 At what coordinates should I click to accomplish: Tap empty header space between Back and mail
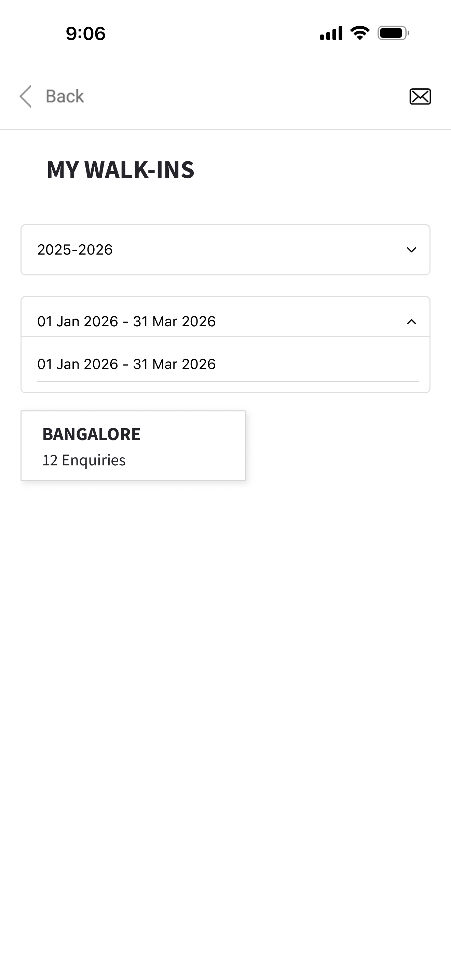pyautogui.click(x=243, y=96)
